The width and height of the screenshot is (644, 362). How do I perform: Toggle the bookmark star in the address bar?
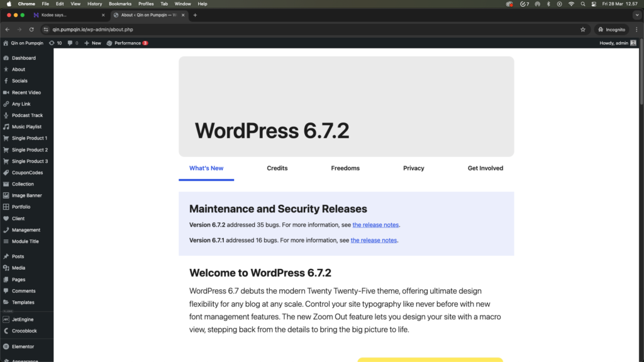pyautogui.click(x=582, y=29)
